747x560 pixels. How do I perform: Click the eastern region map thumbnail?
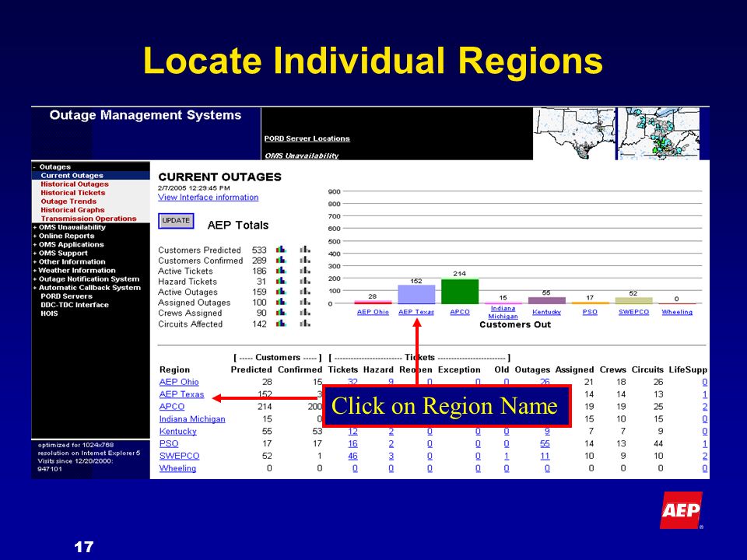pos(659,133)
